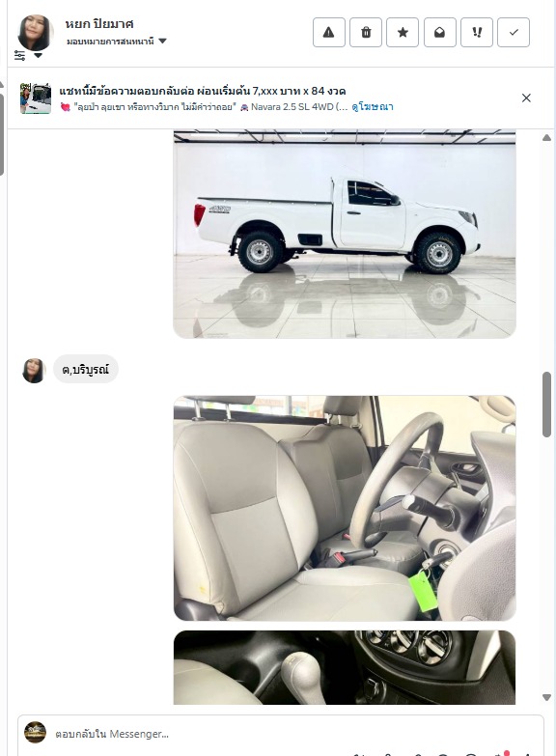Mark conversation unread with envelope icon
556x756 pixels.
[x=440, y=32]
